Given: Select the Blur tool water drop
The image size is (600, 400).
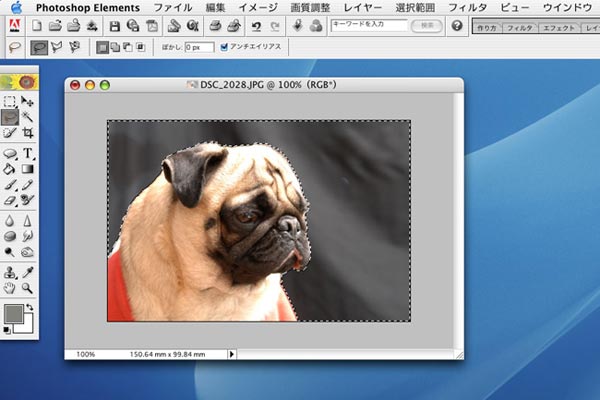Looking at the screenshot, I should pyautogui.click(x=10, y=221).
